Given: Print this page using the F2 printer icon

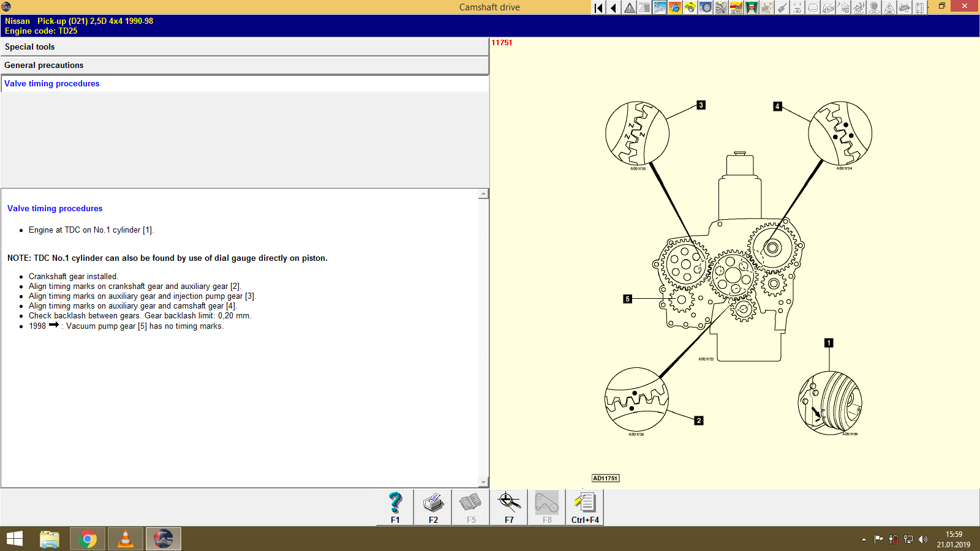Looking at the screenshot, I should (x=432, y=507).
